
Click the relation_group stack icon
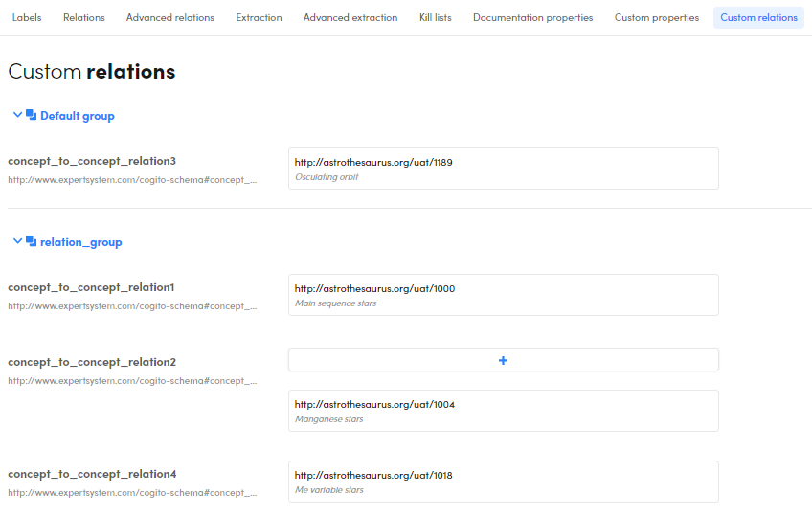(x=32, y=241)
